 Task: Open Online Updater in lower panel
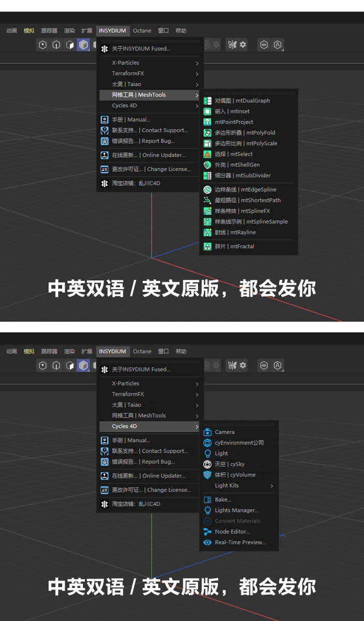150,476
